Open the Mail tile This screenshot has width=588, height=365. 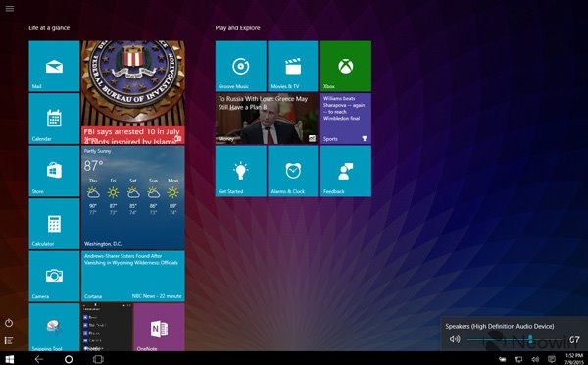[54, 66]
